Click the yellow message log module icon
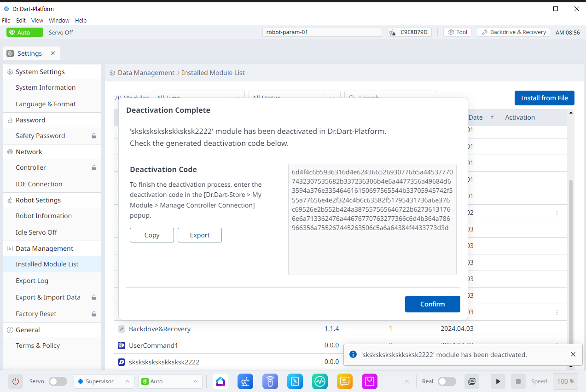Viewport: 586px width, 392px height. [344, 381]
